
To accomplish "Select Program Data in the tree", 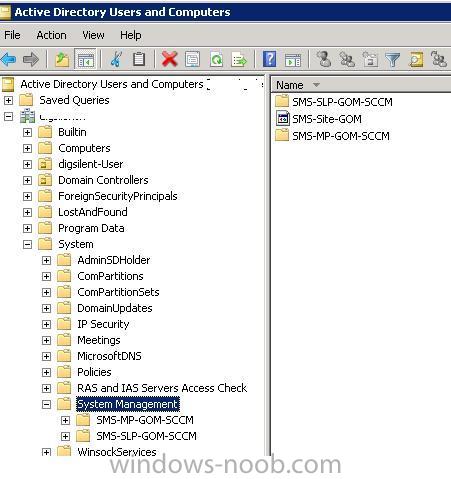I will 91,228.
